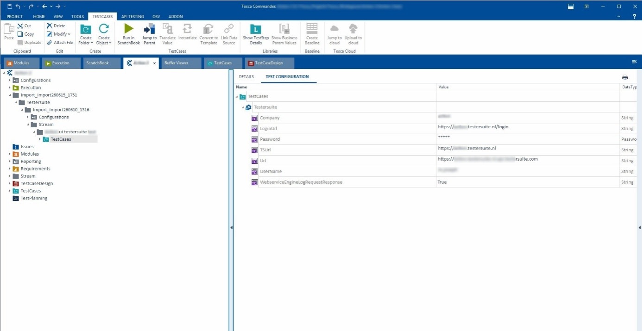Click the Paste clipboard icon
The image size is (644, 331).
pyautogui.click(x=9, y=29)
